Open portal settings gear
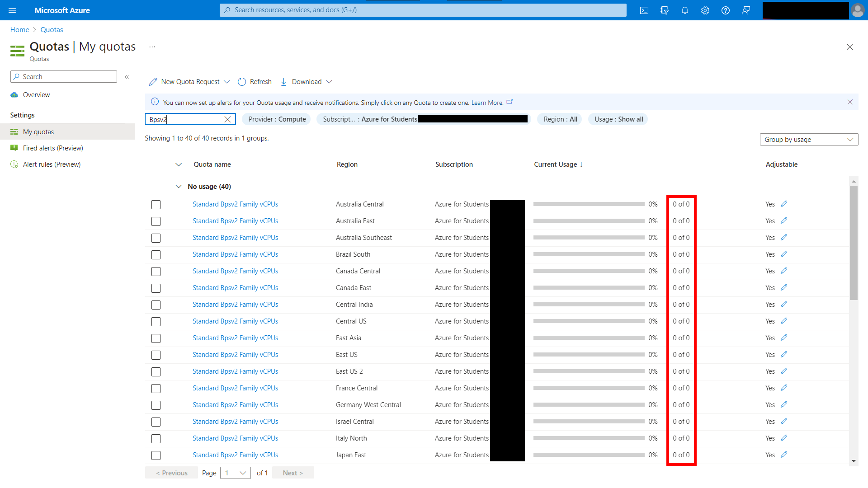Screen dimensions: 868x488 (705, 10)
